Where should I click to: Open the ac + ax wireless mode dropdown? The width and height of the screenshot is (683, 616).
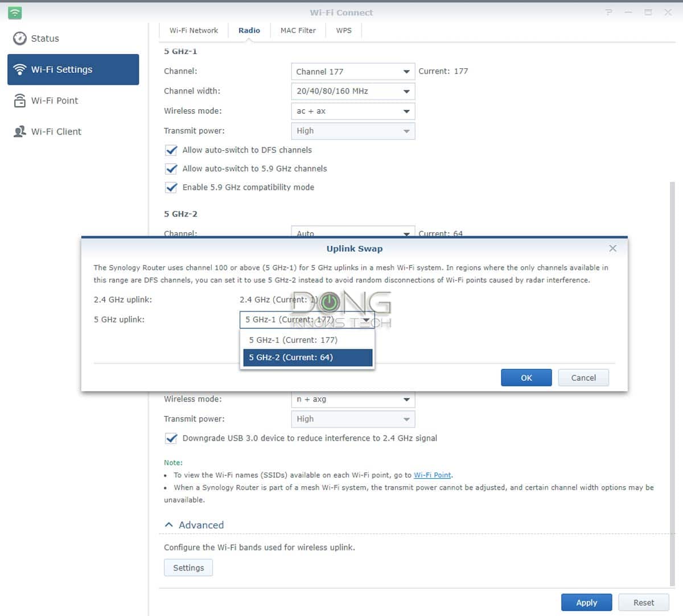[353, 111]
